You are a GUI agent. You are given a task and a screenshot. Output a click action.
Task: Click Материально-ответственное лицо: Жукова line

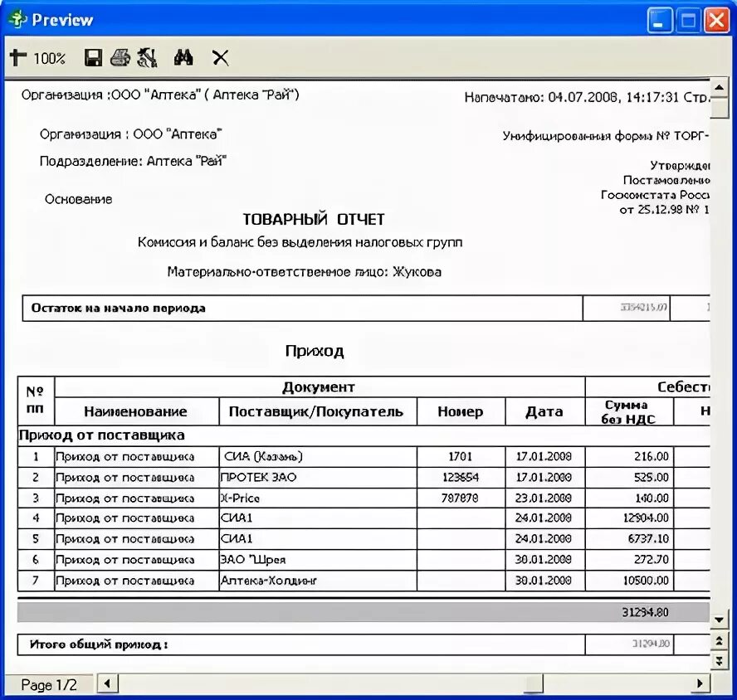pyautogui.click(x=304, y=272)
